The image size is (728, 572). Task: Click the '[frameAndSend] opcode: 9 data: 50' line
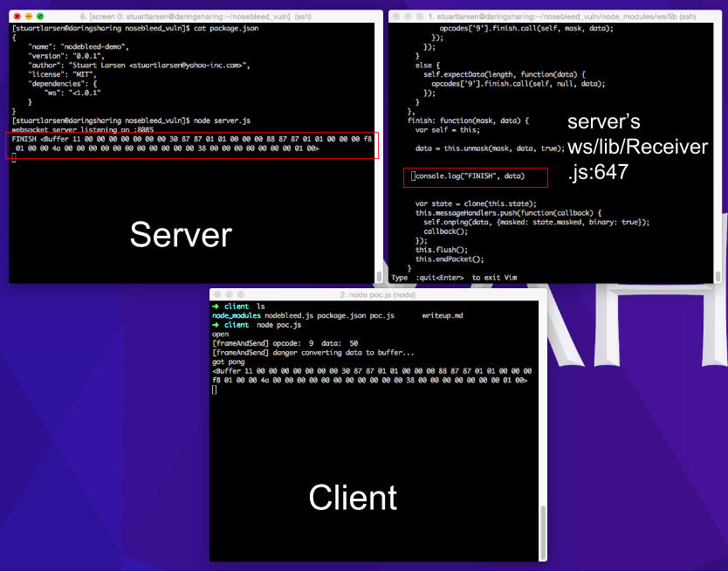(285, 343)
